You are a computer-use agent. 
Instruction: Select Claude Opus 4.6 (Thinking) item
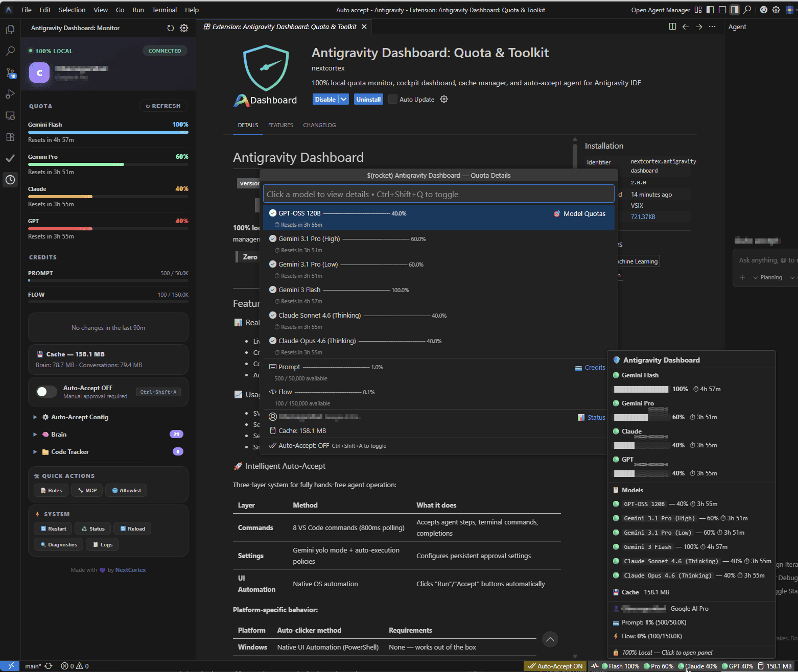pos(439,346)
